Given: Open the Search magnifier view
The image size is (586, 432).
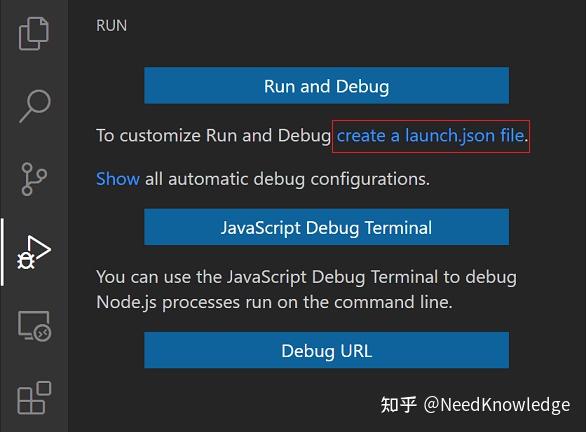Looking at the screenshot, I should pyautogui.click(x=35, y=106).
